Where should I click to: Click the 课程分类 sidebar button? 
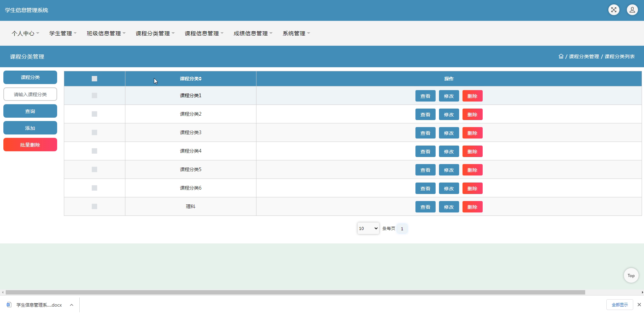[x=30, y=77]
